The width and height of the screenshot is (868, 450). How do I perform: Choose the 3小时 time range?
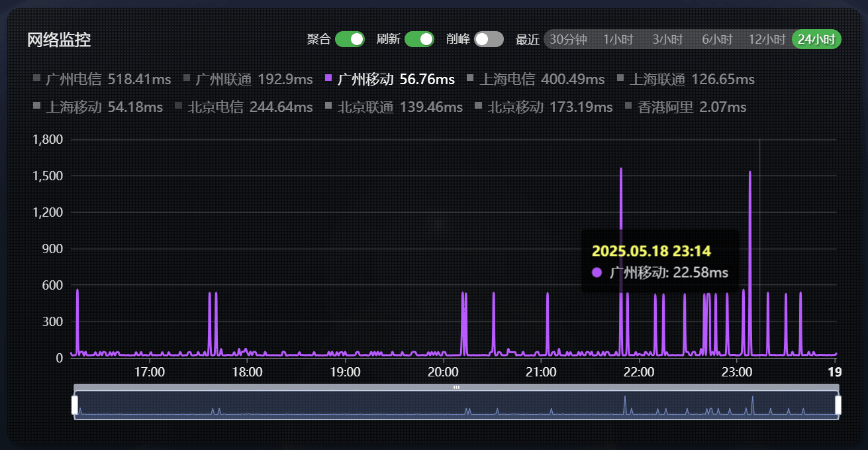pyautogui.click(x=667, y=39)
